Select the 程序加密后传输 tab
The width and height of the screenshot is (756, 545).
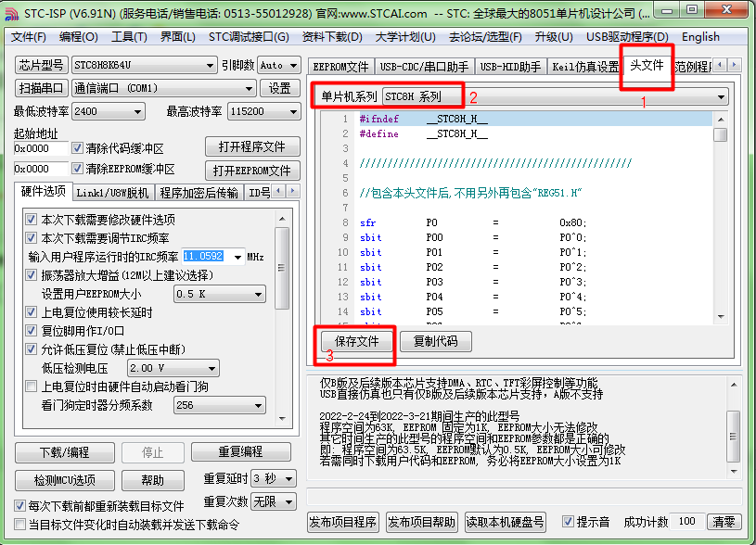199,193
